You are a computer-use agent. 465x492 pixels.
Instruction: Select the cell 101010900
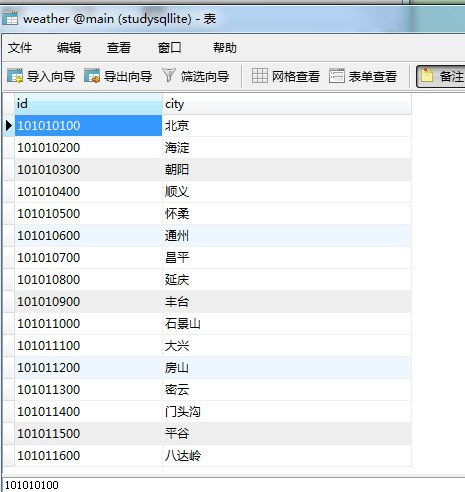coord(88,302)
